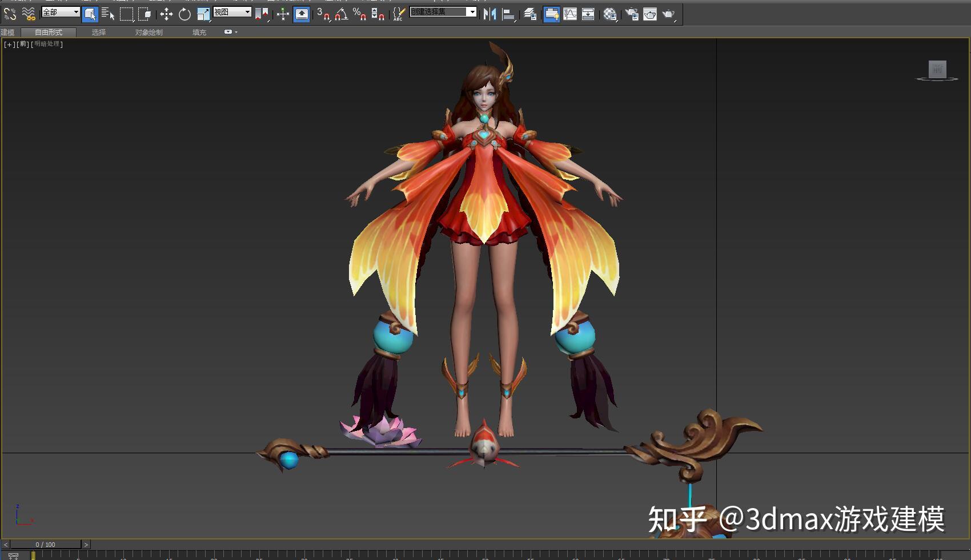Click the 0 / 100 time slider
Screen dimensions: 971x560
point(46,545)
